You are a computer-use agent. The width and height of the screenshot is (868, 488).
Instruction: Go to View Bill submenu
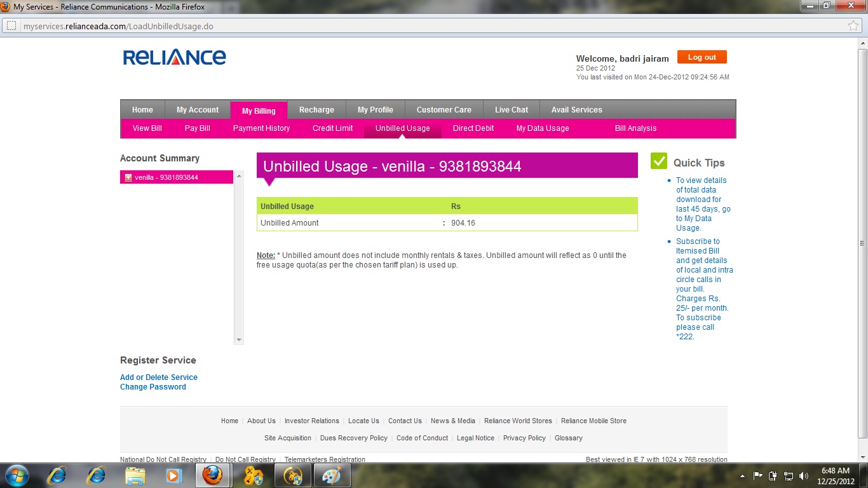[147, 128]
